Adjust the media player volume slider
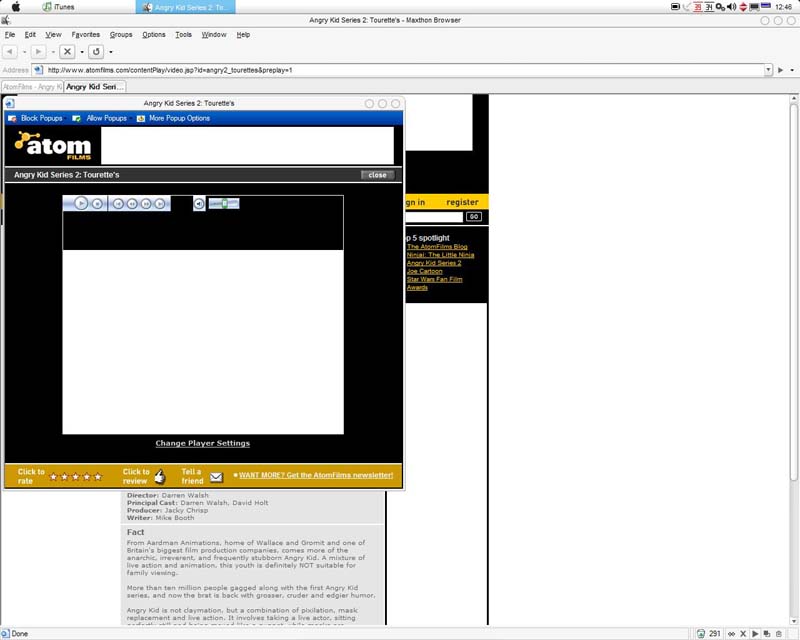Image resolution: width=800 pixels, height=640 pixels. click(x=223, y=204)
